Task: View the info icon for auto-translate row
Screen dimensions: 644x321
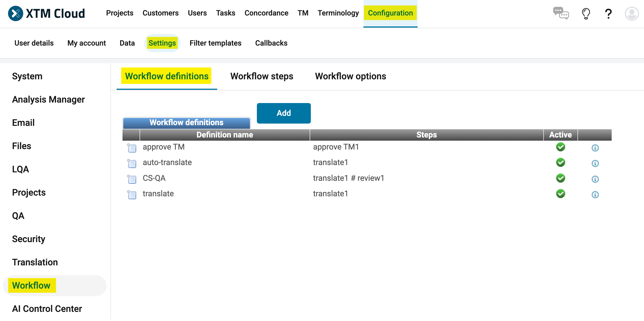Action: pos(595,163)
